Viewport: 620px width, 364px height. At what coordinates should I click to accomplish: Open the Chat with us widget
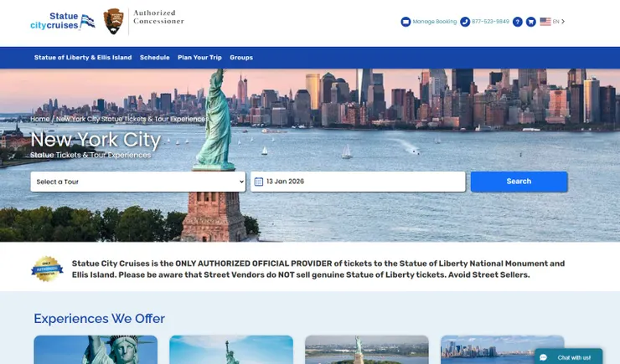tap(569, 356)
